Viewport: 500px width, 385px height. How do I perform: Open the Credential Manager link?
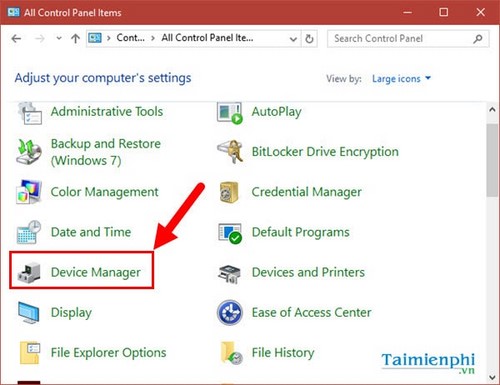[306, 192]
